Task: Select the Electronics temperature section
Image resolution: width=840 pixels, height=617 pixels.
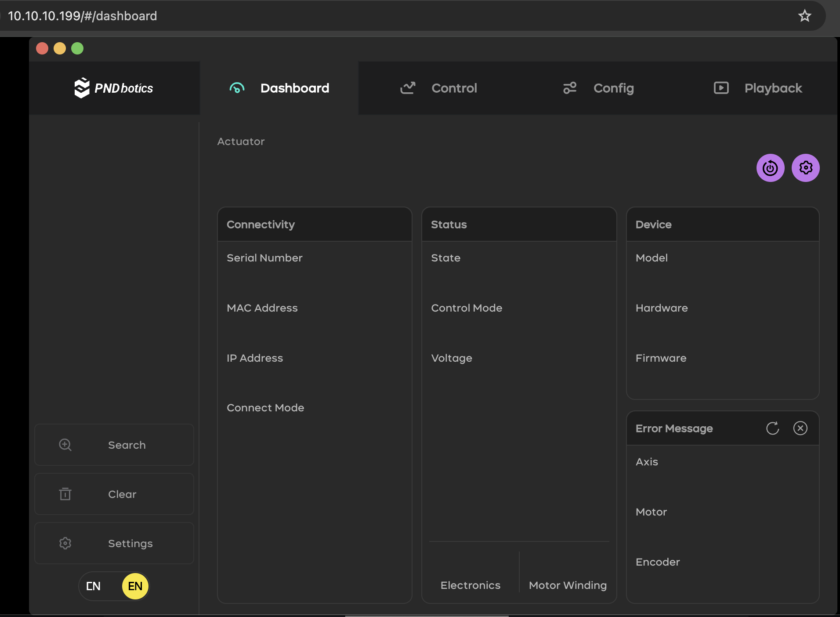Action: [471, 585]
